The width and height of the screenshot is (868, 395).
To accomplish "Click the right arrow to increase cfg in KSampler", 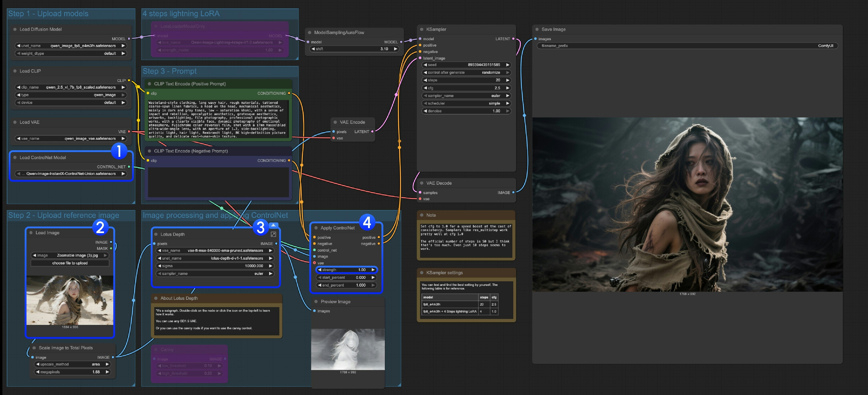I will pos(508,88).
